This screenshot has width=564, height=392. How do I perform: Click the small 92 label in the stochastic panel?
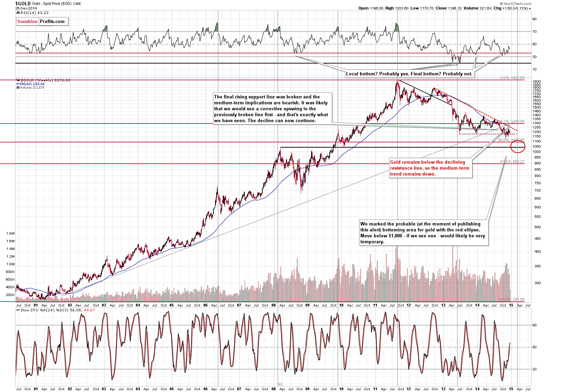(x=280, y=384)
